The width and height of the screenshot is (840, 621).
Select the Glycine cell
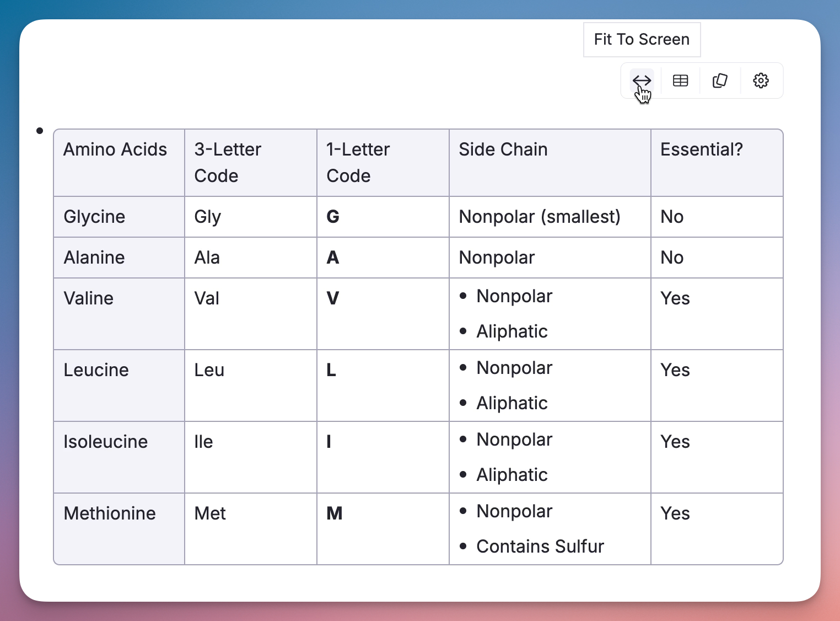click(x=94, y=217)
